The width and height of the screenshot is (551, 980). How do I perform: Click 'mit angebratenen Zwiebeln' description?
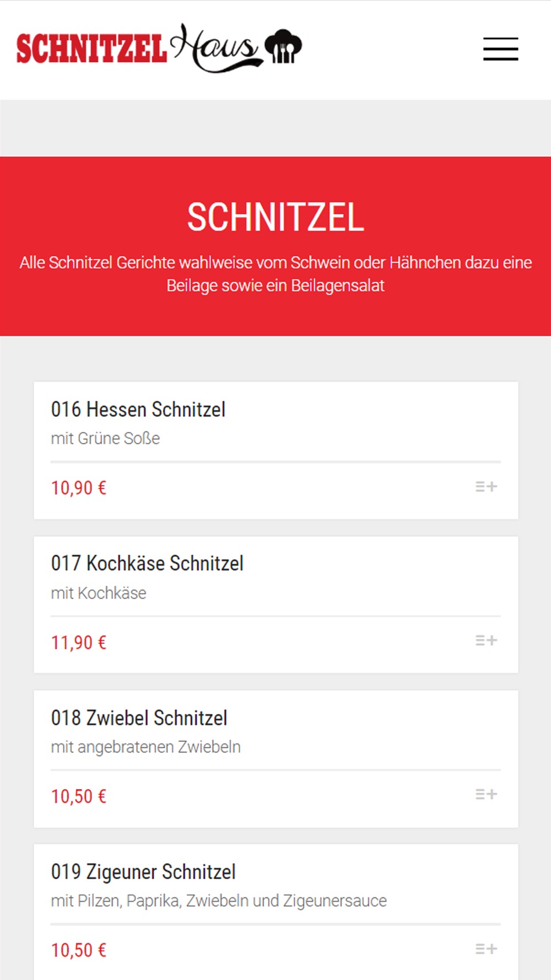[x=146, y=747]
